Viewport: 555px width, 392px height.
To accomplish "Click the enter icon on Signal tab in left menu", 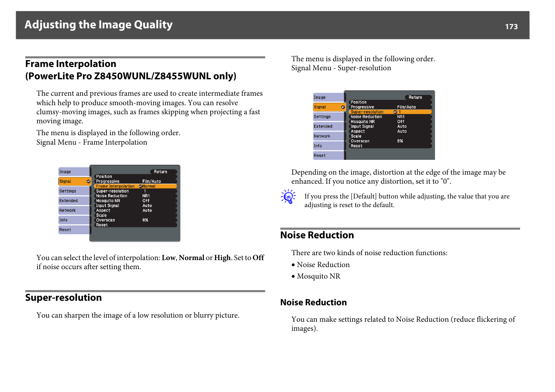I will [88, 181].
